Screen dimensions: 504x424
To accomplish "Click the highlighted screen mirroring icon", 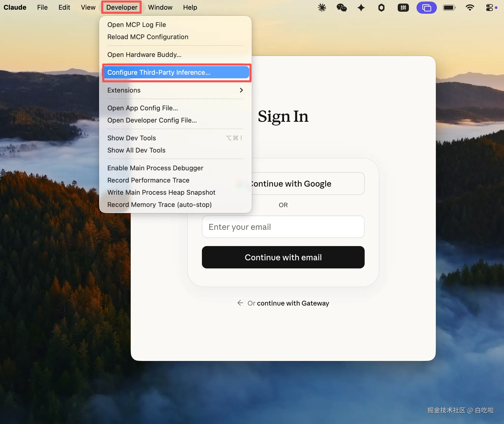I will (x=427, y=8).
